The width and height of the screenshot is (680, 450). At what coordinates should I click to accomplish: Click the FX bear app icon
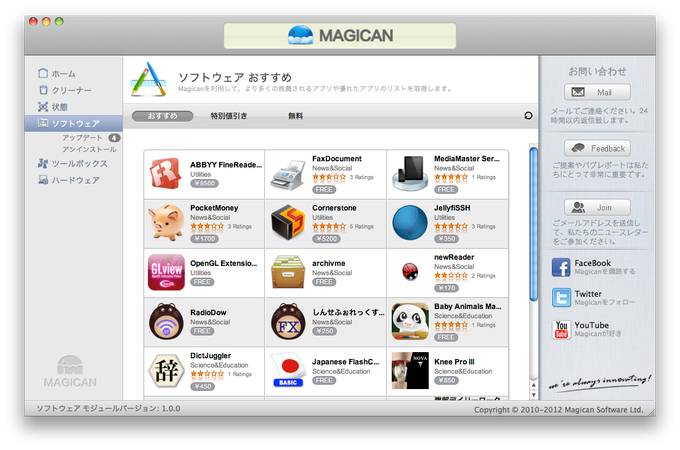(288, 321)
